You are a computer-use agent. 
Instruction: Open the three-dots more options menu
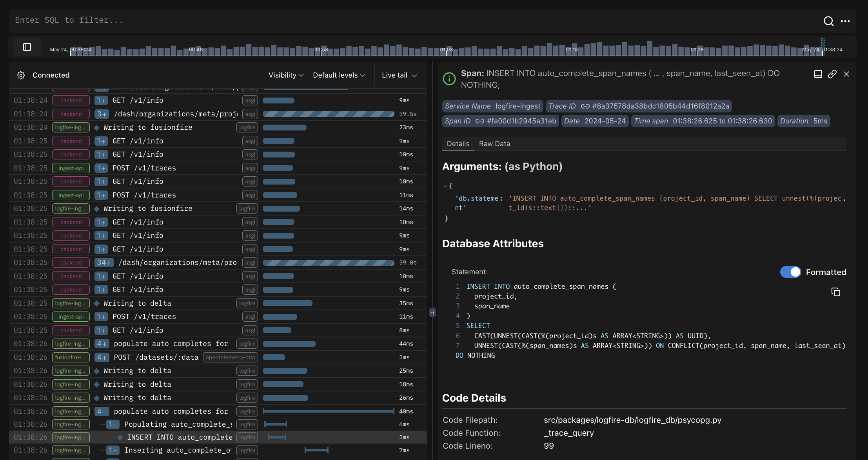pos(845,21)
